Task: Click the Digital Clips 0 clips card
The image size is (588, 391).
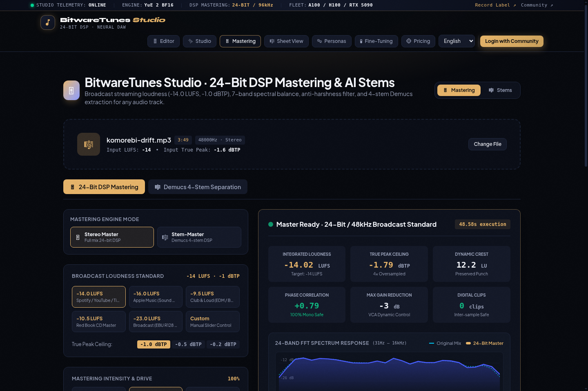Action: pos(472,305)
